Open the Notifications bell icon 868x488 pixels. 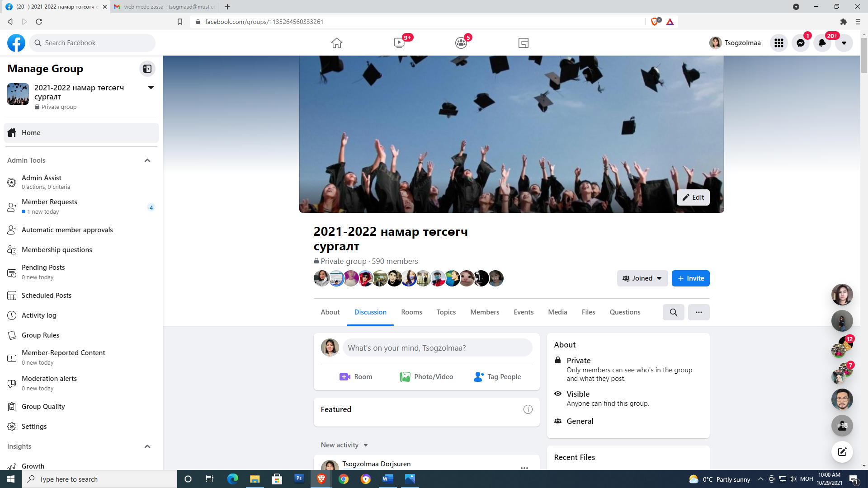coord(822,43)
